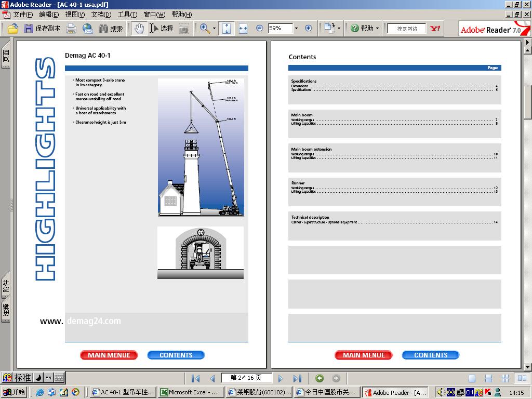Open the 文档(D) menu
Screen dimensions: 532x399
(101, 15)
